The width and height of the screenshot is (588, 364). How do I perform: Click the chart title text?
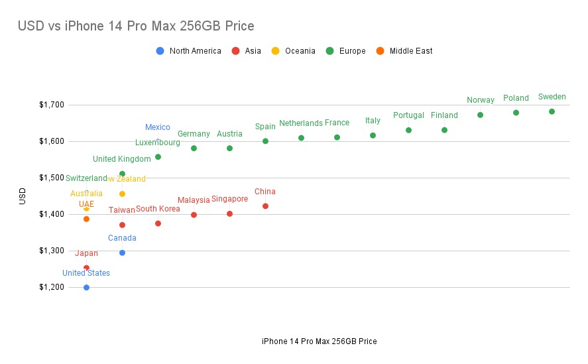tap(136, 27)
